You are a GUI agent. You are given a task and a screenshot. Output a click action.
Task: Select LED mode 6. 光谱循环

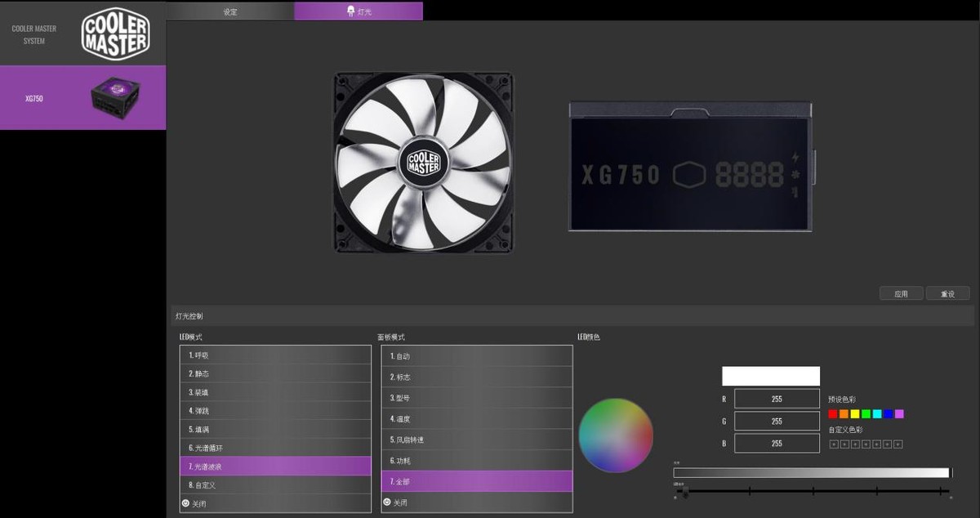pyautogui.click(x=275, y=448)
